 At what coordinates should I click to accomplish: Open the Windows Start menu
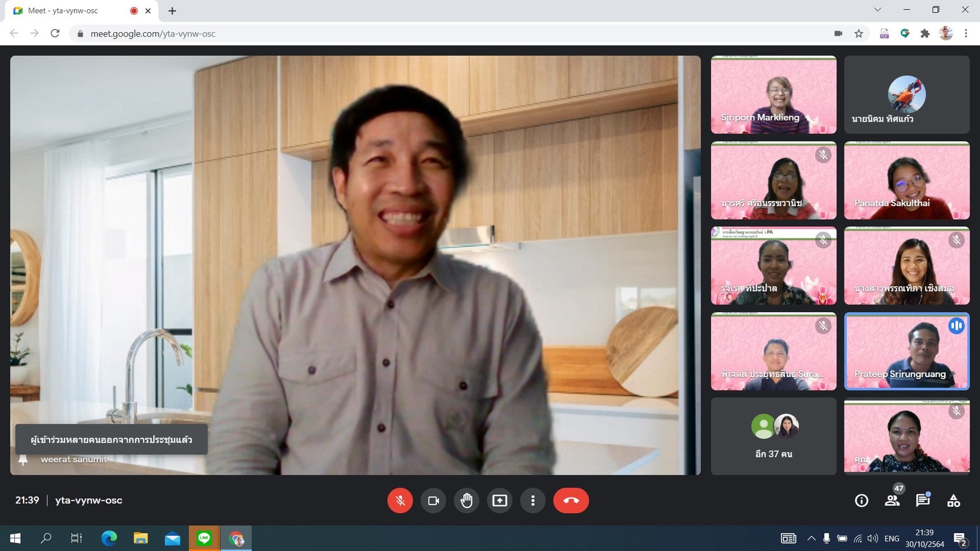[16, 538]
